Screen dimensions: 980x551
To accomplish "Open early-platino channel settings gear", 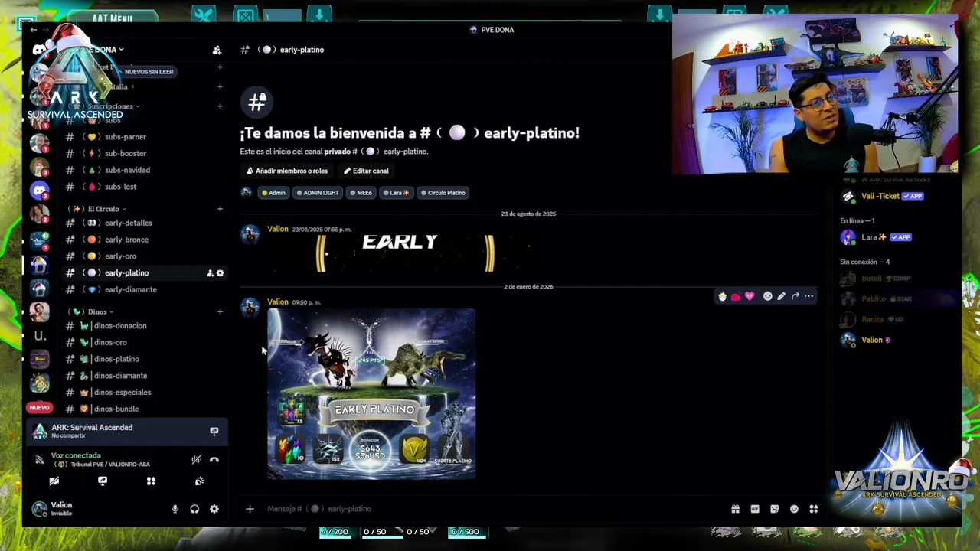I will [220, 273].
